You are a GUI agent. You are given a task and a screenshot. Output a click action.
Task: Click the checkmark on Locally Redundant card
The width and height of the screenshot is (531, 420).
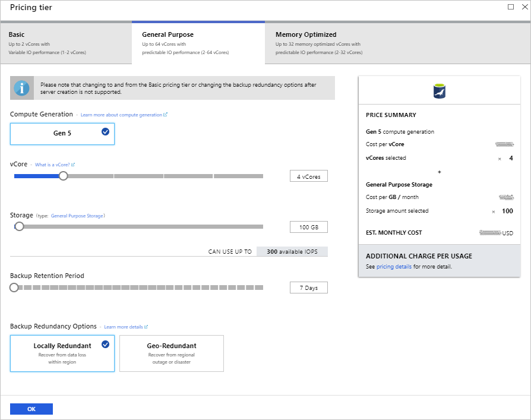106,345
